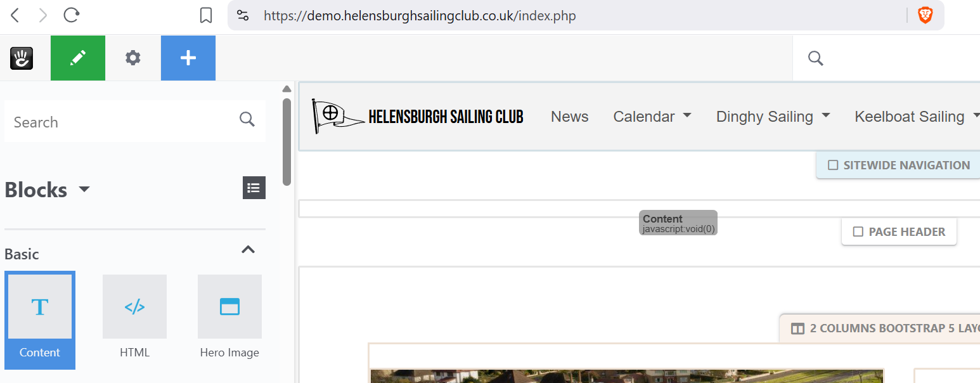
Task: Switch blocks panel to list view icon
Action: (254, 188)
